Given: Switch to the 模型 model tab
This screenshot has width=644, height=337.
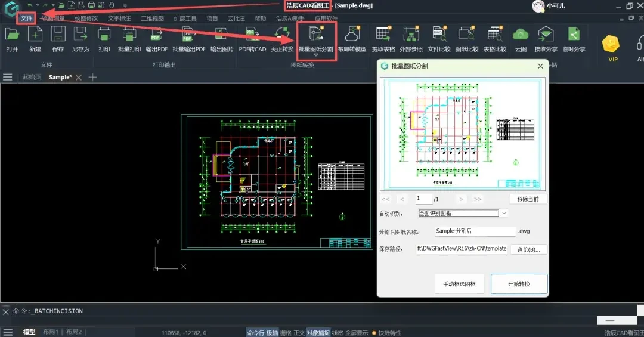Looking at the screenshot, I should tap(29, 332).
